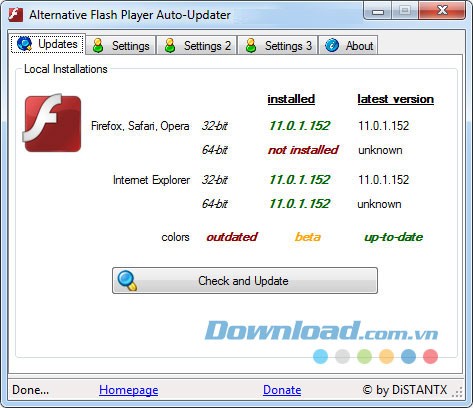The image size is (473, 408).
Task: Open the Settings 2 tab
Action: (197, 46)
